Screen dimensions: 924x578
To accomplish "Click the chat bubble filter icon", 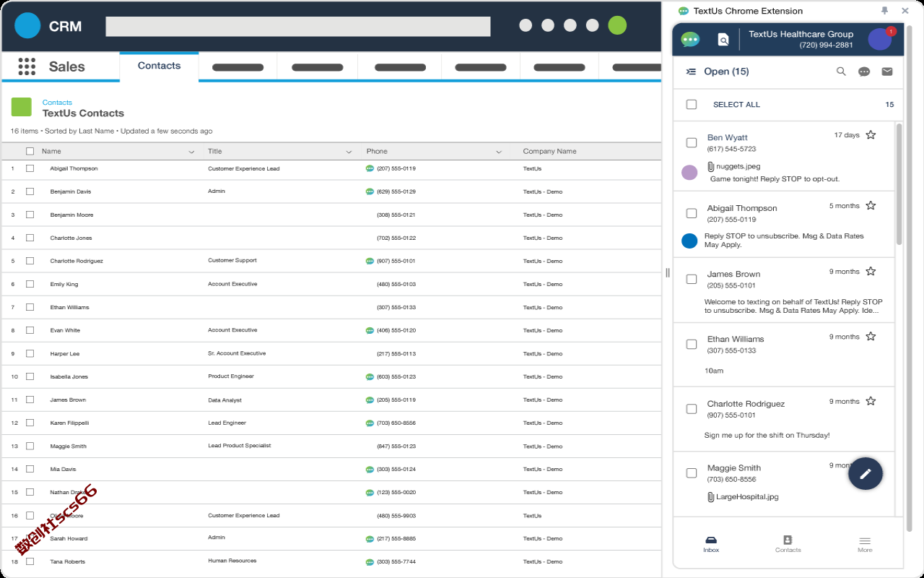I will (x=864, y=72).
